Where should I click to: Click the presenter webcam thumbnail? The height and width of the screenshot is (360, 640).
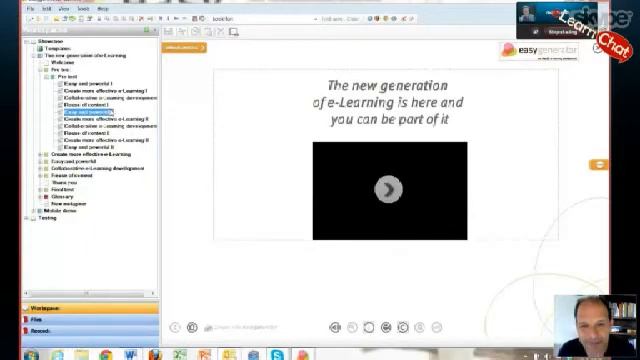596,326
